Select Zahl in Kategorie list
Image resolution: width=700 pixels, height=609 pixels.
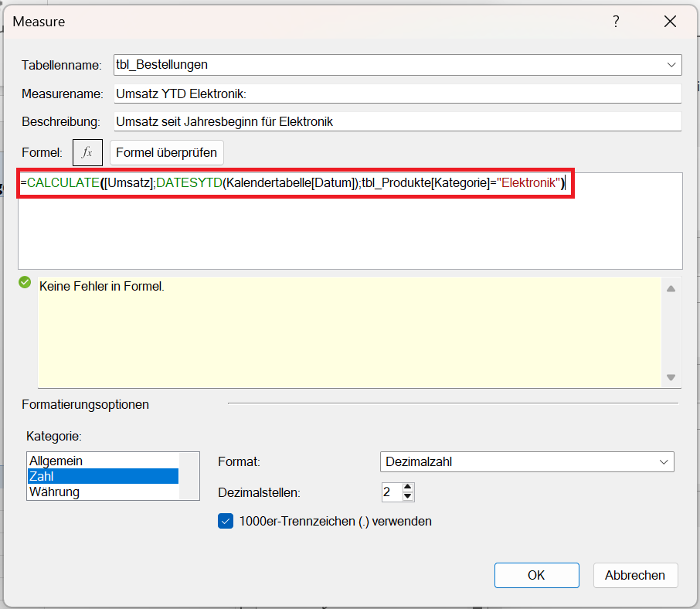[x=103, y=476]
